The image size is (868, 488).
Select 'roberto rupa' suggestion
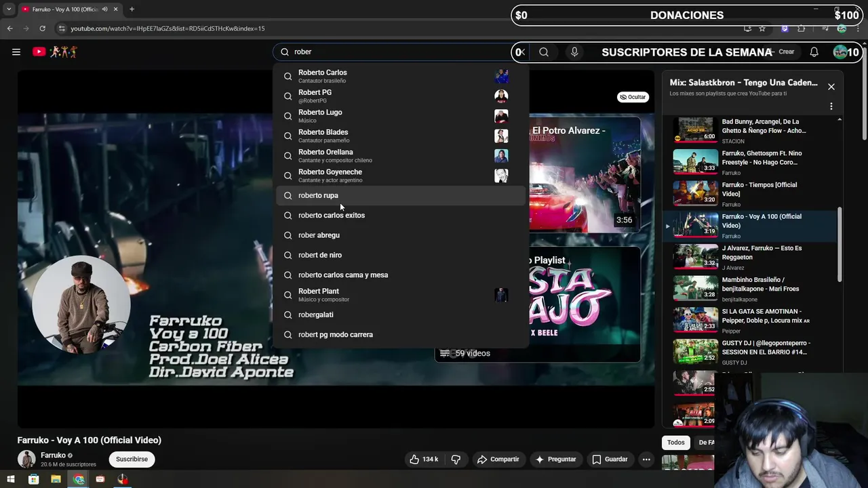[401, 195]
